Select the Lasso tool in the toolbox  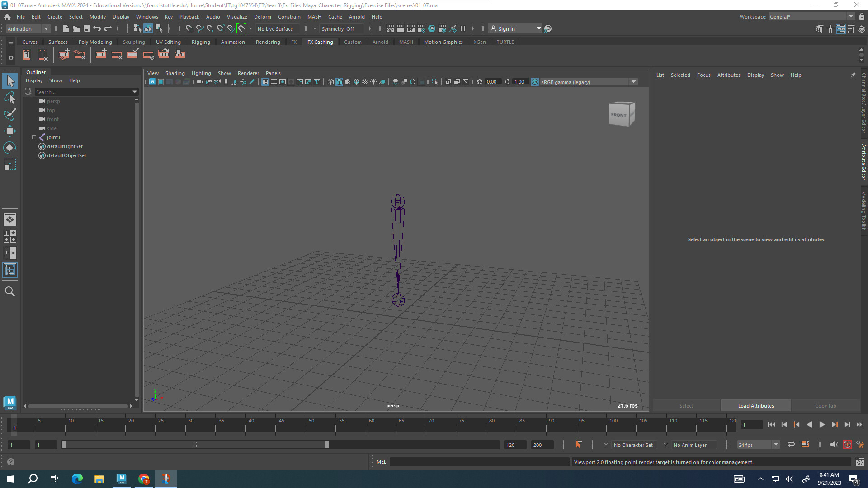(x=9, y=98)
